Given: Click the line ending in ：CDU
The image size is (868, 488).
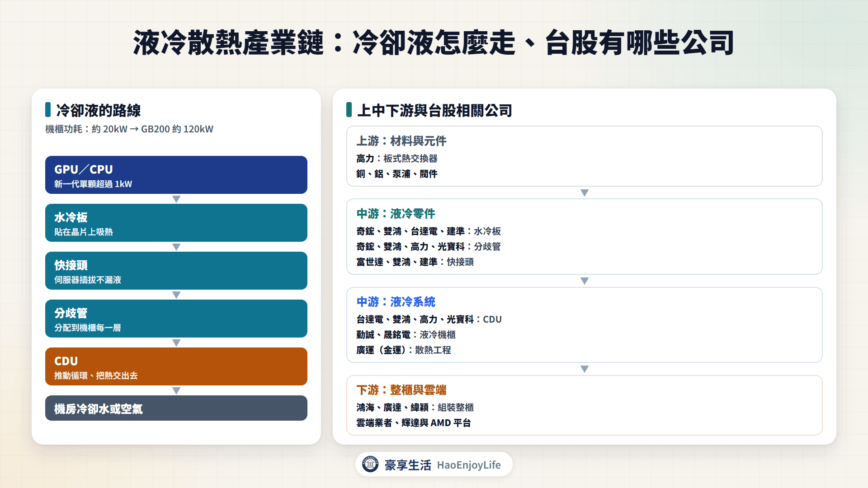Looking at the screenshot, I should point(429,319).
